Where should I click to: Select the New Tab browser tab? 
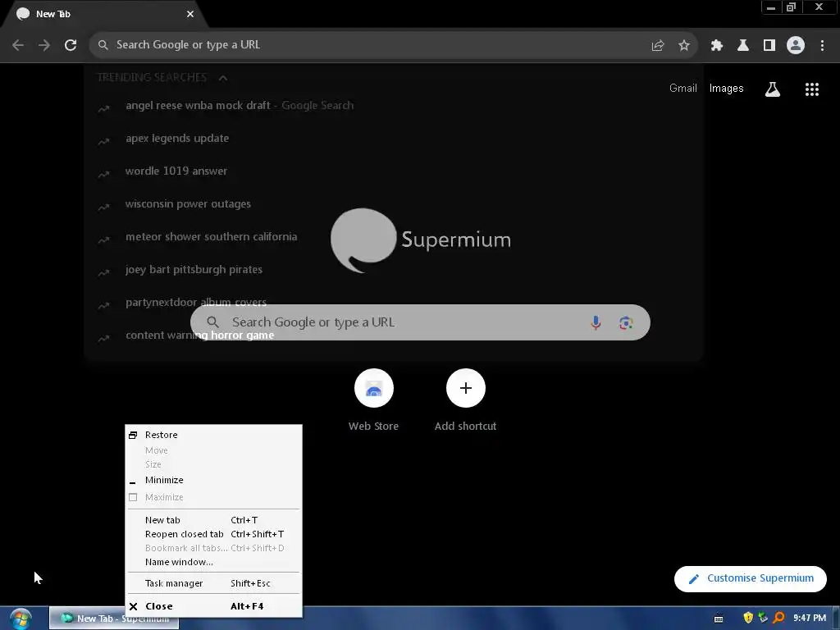point(104,14)
